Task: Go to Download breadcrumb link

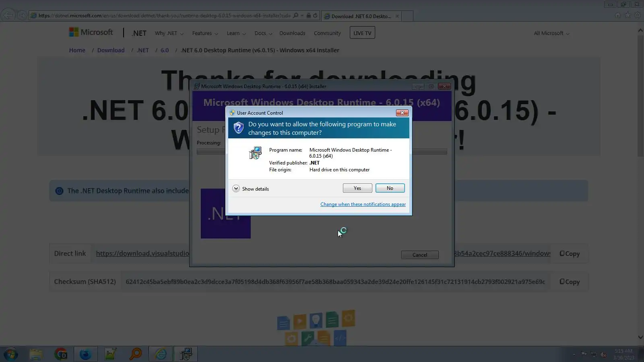Action: click(x=111, y=50)
